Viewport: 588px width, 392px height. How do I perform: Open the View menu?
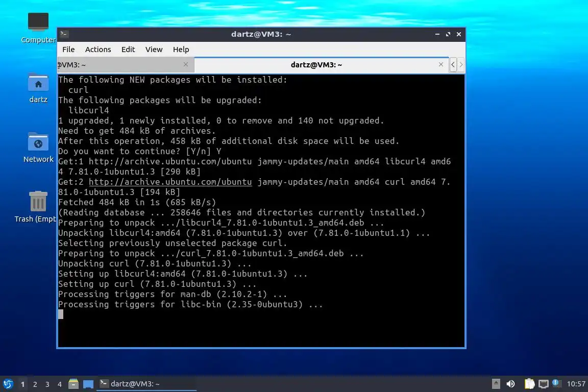(x=154, y=50)
